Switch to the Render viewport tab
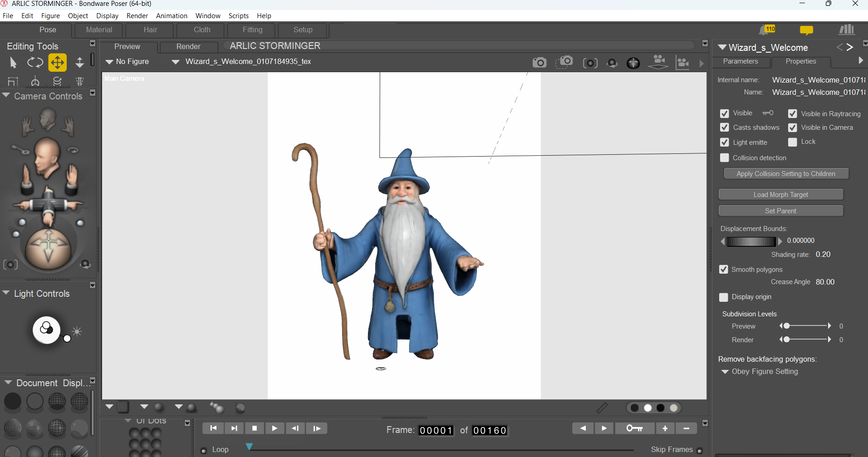 (x=188, y=47)
